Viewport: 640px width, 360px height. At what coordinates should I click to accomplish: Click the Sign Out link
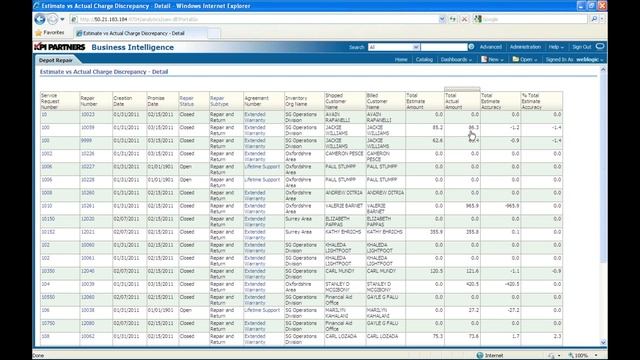pos(581,47)
